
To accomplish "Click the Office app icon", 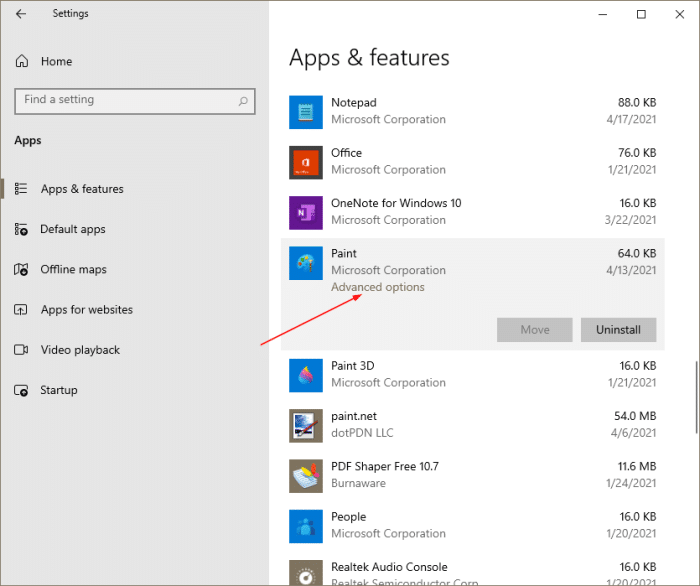I will pyautogui.click(x=306, y=162).
